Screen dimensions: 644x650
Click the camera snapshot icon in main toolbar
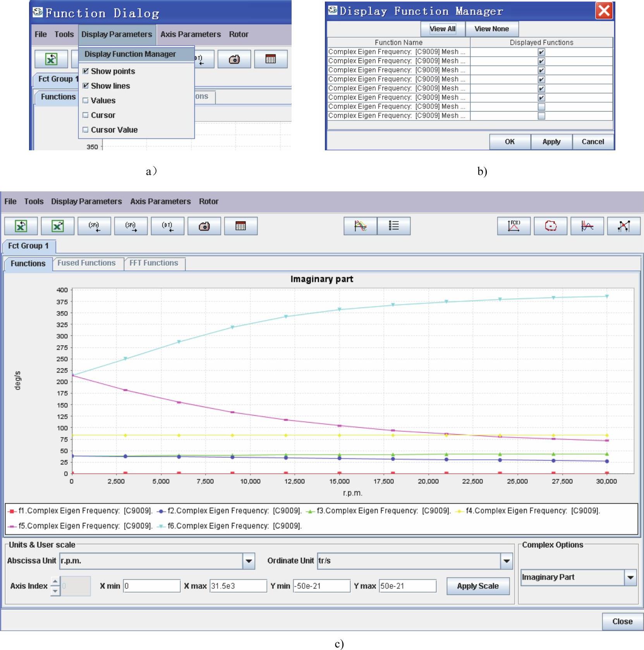tap(204, 226)
